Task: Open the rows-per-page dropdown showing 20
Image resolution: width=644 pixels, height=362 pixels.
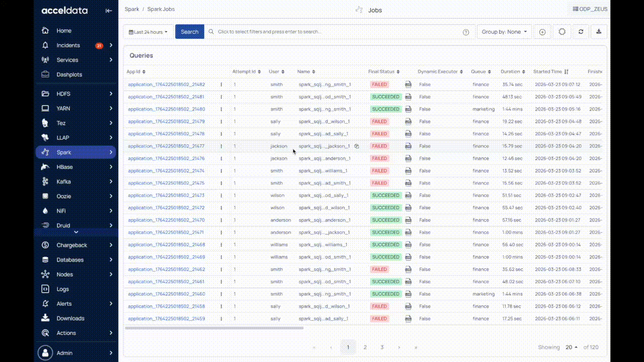Action: pos(572,347)
